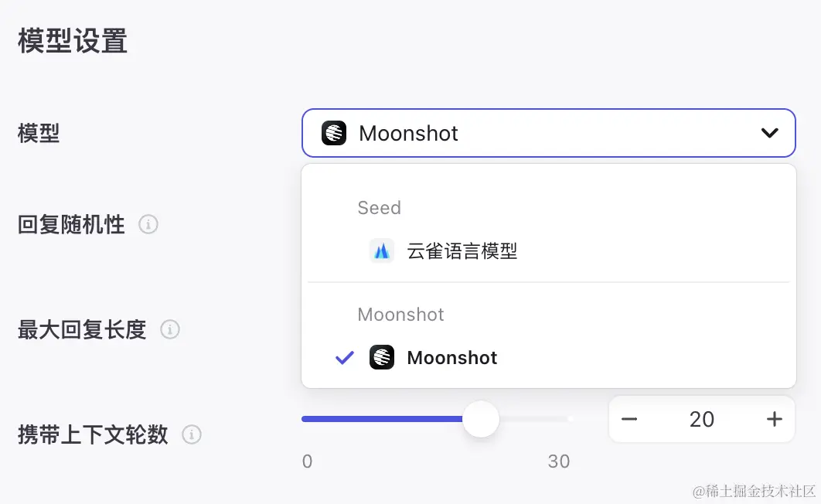Deselect the checked Moonshot entry
Viewport: 821px width, 504px height.
click(452, 357)
